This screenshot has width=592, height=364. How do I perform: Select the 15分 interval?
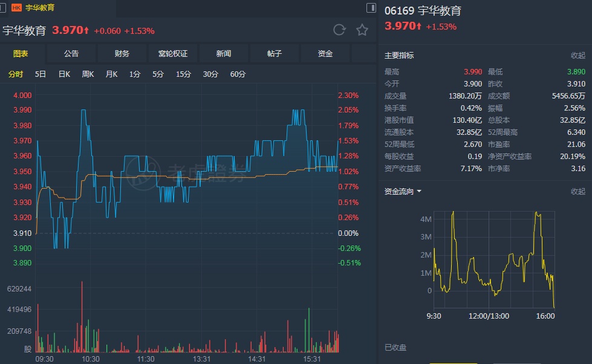(x=183, y=74)
